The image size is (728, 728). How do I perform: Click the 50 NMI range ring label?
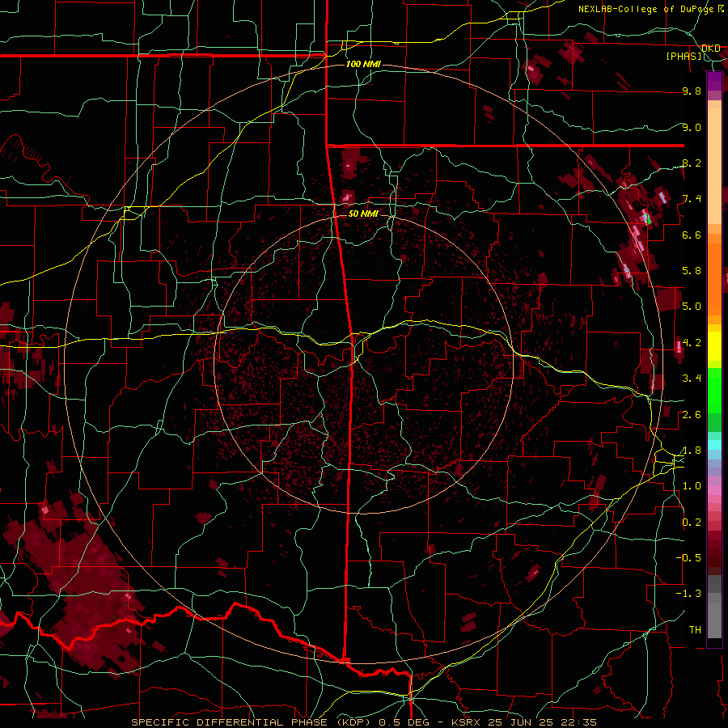363,214
